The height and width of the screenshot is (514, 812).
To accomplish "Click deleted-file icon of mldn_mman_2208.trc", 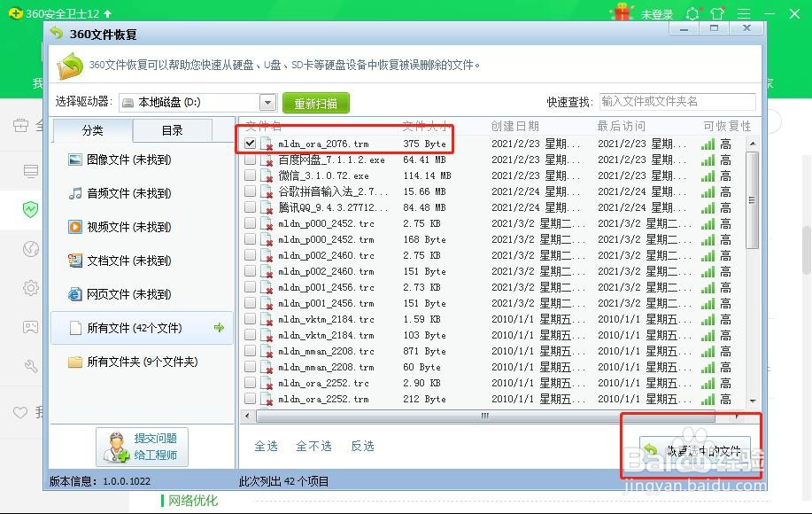I will point(267,352).
